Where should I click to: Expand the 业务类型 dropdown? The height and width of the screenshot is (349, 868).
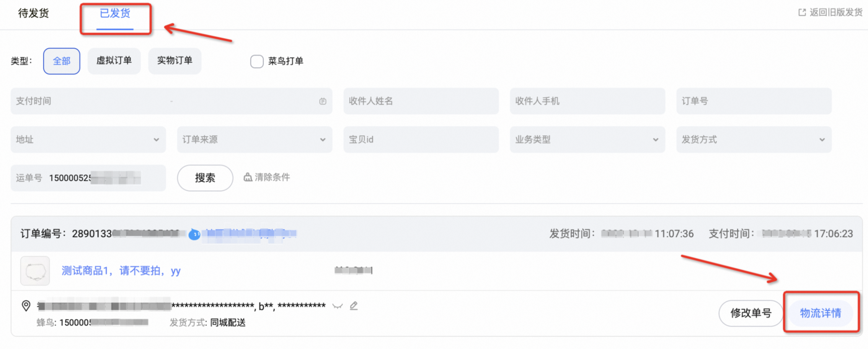[587, 140]
